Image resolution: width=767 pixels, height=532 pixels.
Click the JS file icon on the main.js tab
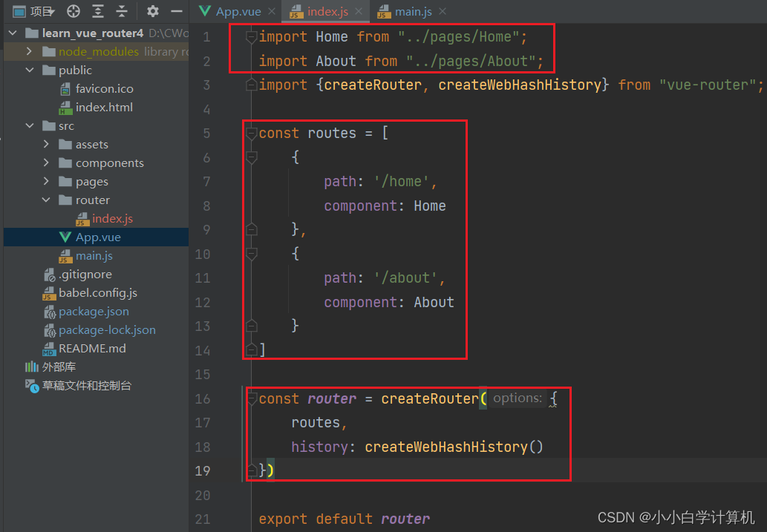point(384,11)
